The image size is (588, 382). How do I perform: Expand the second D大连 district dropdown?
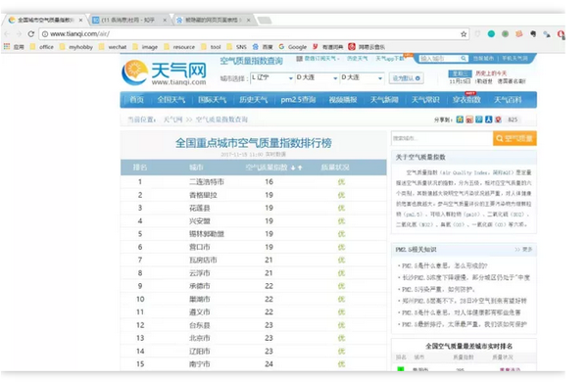[363, 78]
